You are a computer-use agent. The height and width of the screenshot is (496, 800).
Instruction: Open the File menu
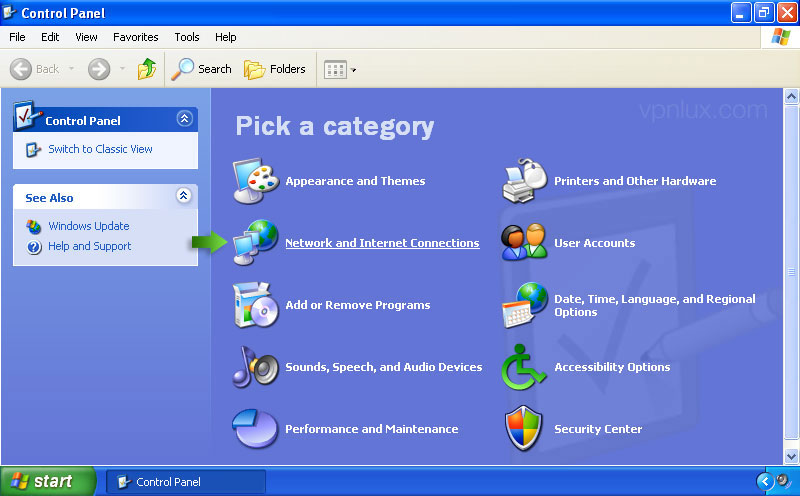click(17, 37)
